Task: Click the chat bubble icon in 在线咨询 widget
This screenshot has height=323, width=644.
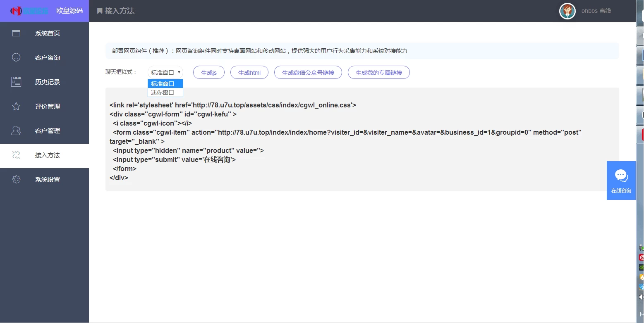Action: tap(621, 176)
